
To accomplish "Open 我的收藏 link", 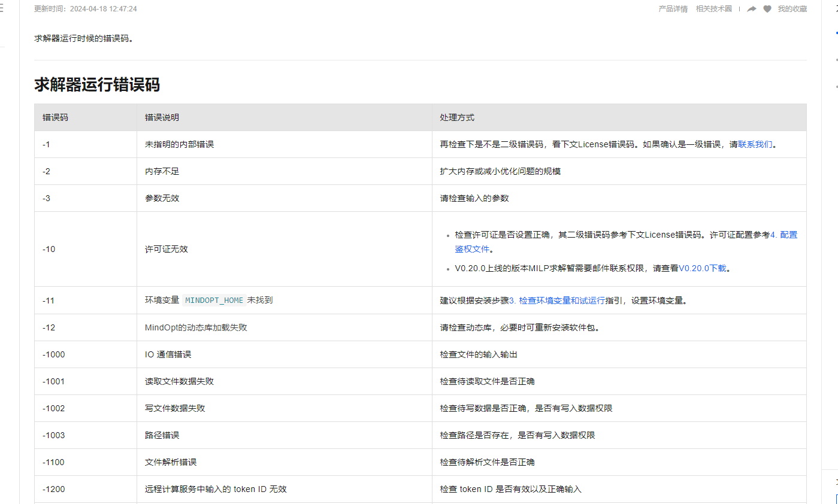I will tap(792, 9).
